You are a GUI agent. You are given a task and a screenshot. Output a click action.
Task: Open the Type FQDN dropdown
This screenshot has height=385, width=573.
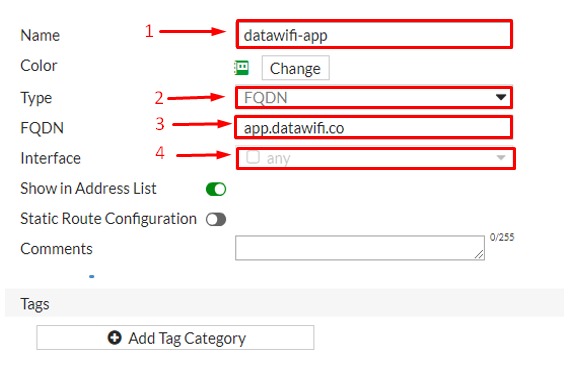pyautogui.click(x=374, y=98)
